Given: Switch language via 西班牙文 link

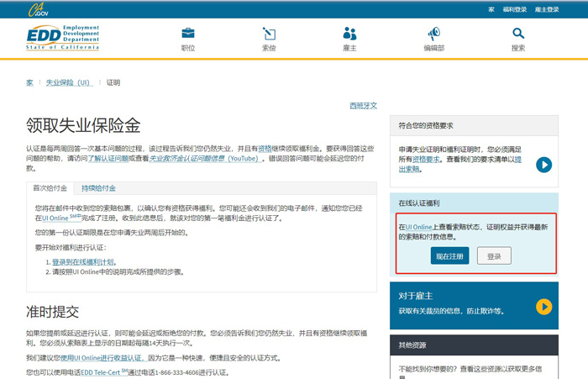Looking at the screenshot, I should (x=364, y=105).
